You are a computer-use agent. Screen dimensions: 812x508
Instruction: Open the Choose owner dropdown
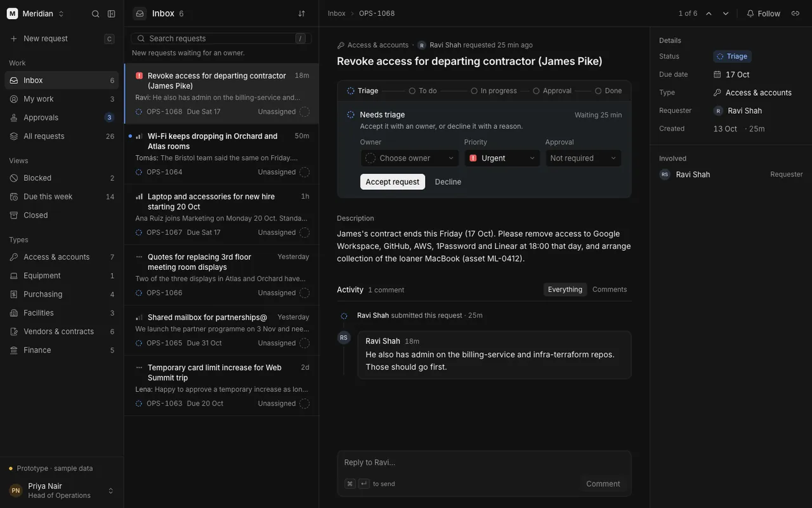tap(410, 158)
